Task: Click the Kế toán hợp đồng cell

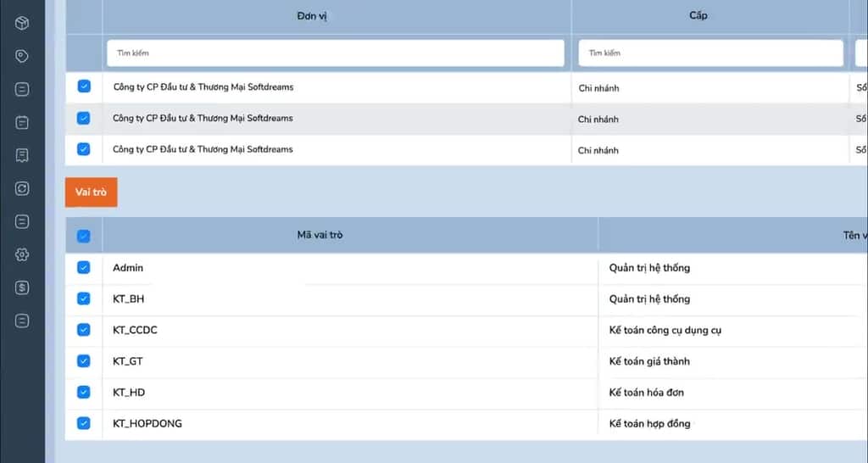Action: pos(649,424)
